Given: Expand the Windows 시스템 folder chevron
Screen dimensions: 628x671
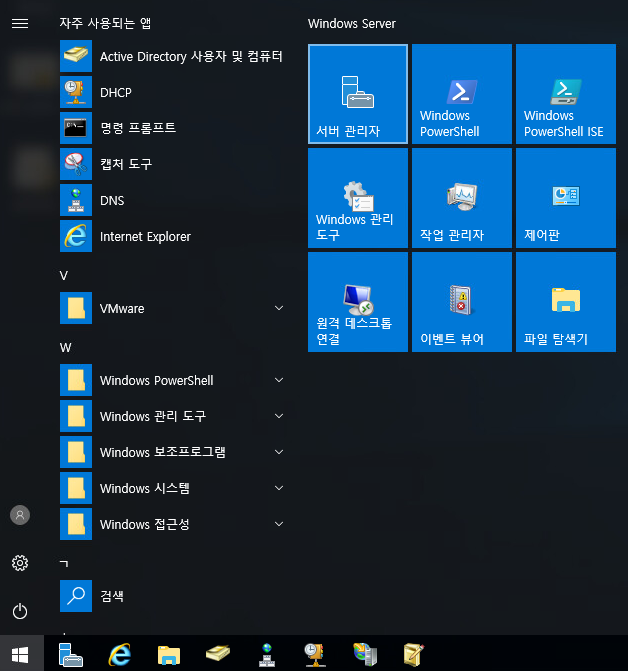Looking at the screenshot, I should click(279, 488).
